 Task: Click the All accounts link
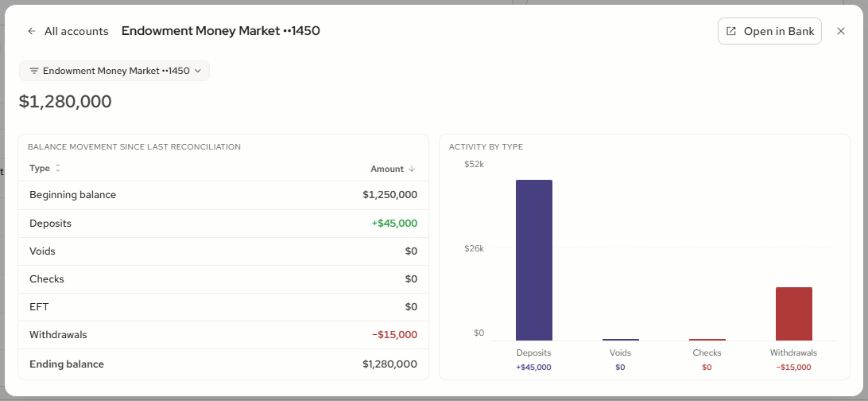pos(76,31)
